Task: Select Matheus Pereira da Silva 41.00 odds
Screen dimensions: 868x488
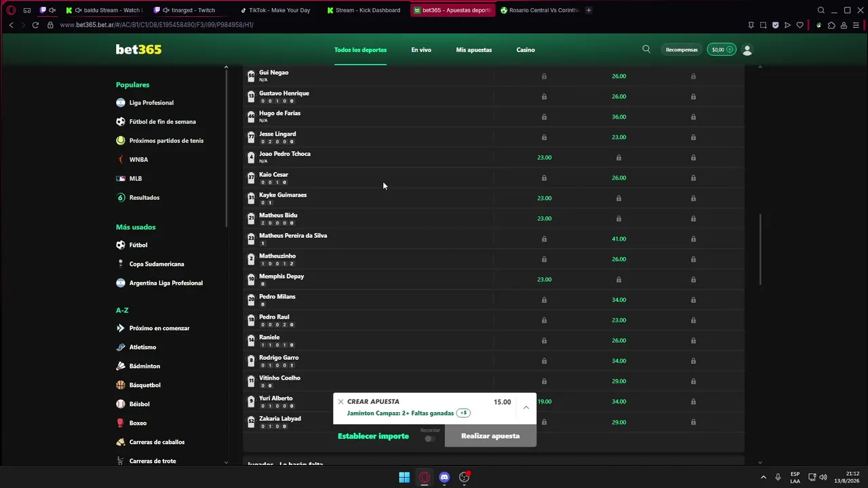Action: (618, 239)
